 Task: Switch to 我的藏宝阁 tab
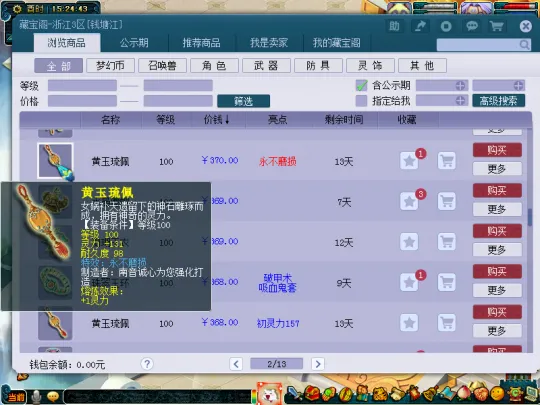pos(336,43)
